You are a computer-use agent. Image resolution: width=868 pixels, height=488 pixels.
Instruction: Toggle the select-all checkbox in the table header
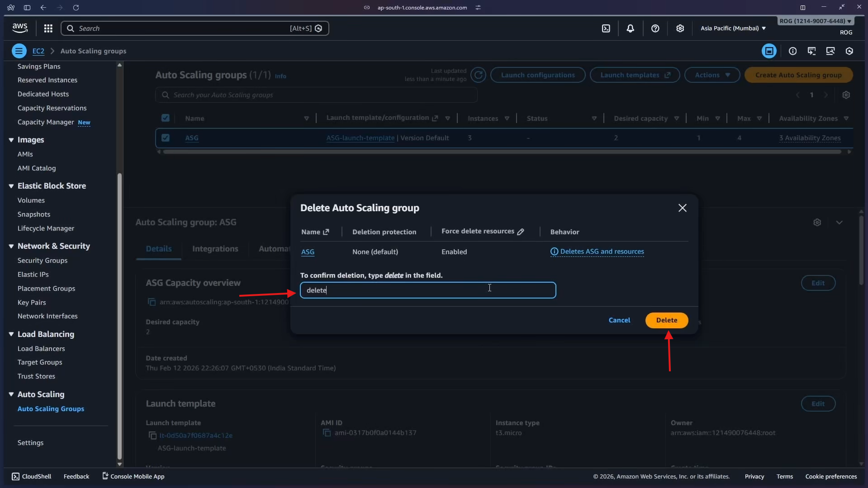point(165,118)
